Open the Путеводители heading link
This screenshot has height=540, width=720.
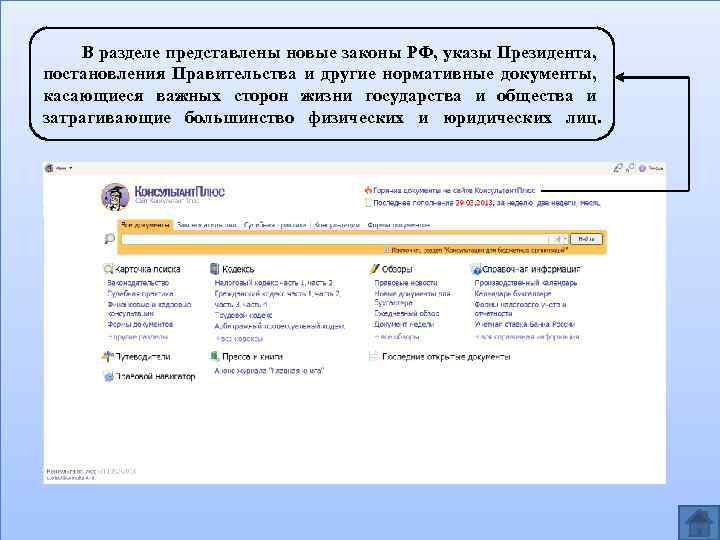click(143, 357)
